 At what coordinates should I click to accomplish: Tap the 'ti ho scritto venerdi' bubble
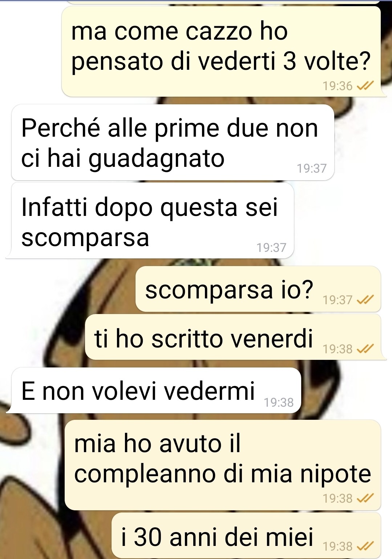[233, 337]
